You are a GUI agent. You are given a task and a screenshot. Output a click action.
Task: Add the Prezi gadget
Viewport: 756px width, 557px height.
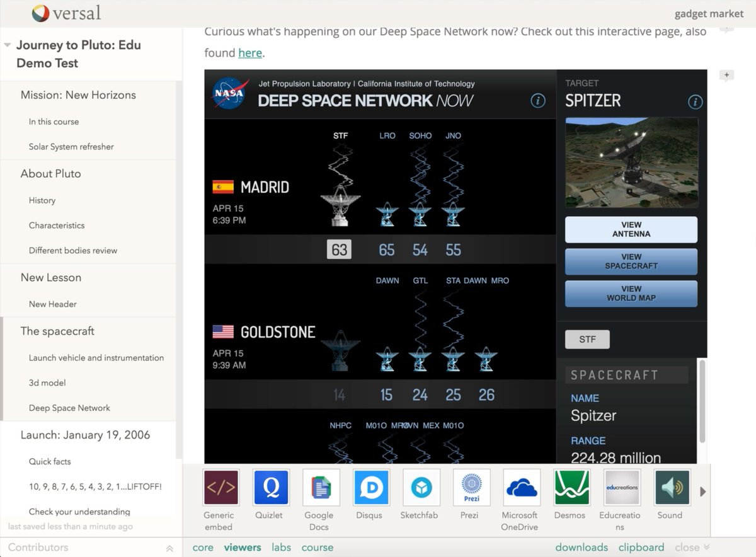pyautogui.click(x=471, y=488)
